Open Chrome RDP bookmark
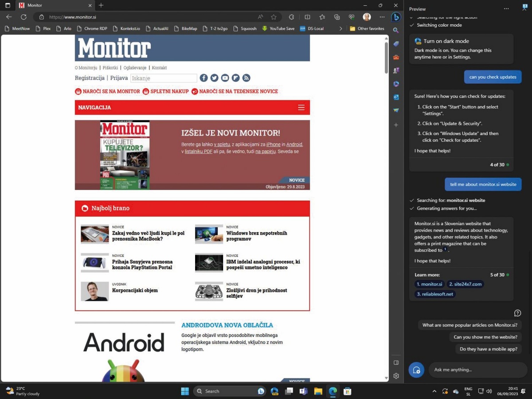Screen dimensions: 532x399 92,28
